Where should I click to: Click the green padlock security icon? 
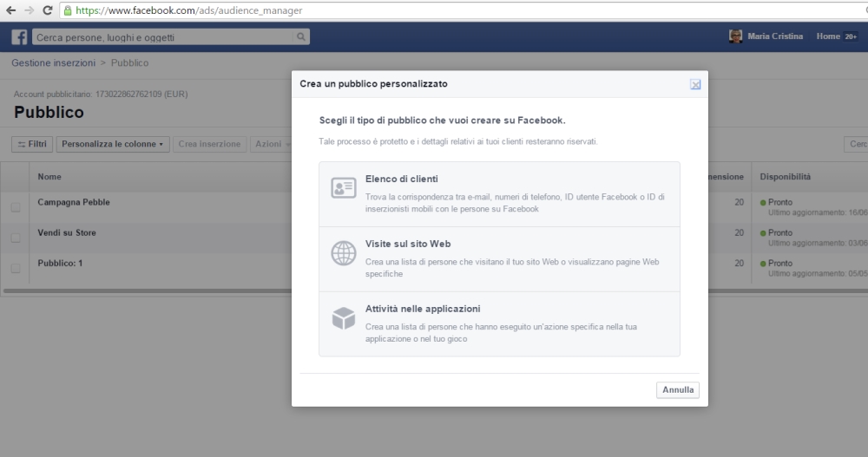click(x=68, y=10)
